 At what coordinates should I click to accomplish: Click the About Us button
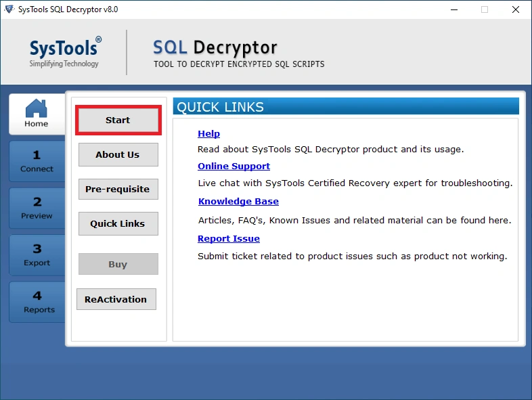point(118,154)
